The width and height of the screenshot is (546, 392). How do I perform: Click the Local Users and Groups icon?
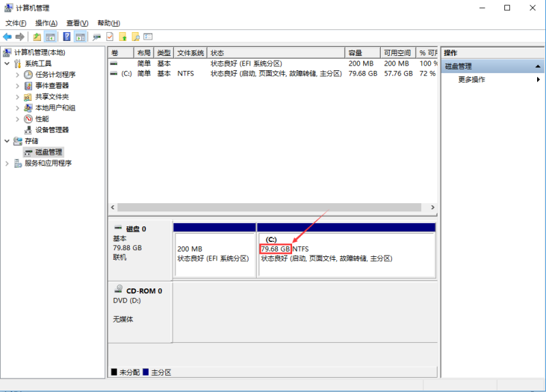pos(28,108)
